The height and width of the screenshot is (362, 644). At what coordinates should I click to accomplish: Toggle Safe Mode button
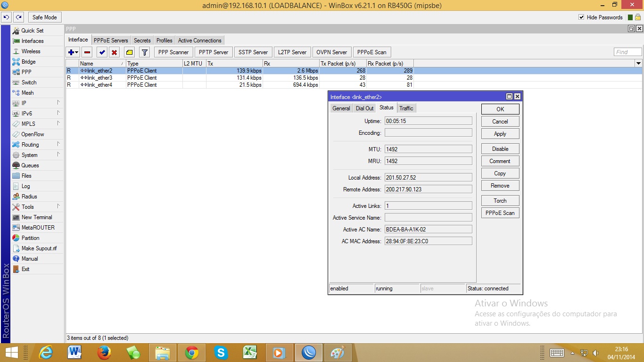click(44, 17)
